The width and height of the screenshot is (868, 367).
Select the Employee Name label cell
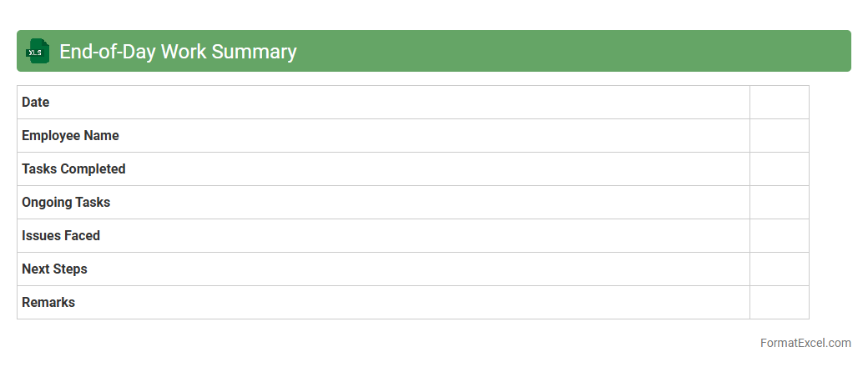pyautogui.click(x=70, y=136)
